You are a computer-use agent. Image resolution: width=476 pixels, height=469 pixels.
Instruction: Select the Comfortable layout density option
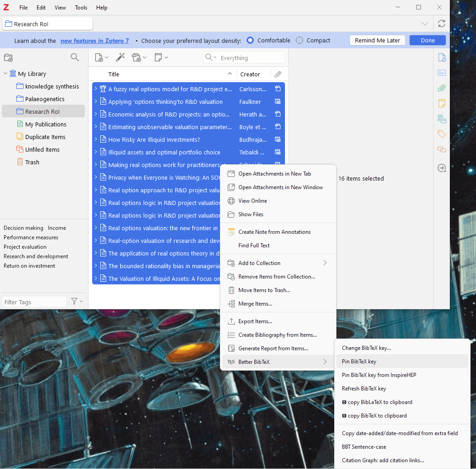click(x=250, y=40)
